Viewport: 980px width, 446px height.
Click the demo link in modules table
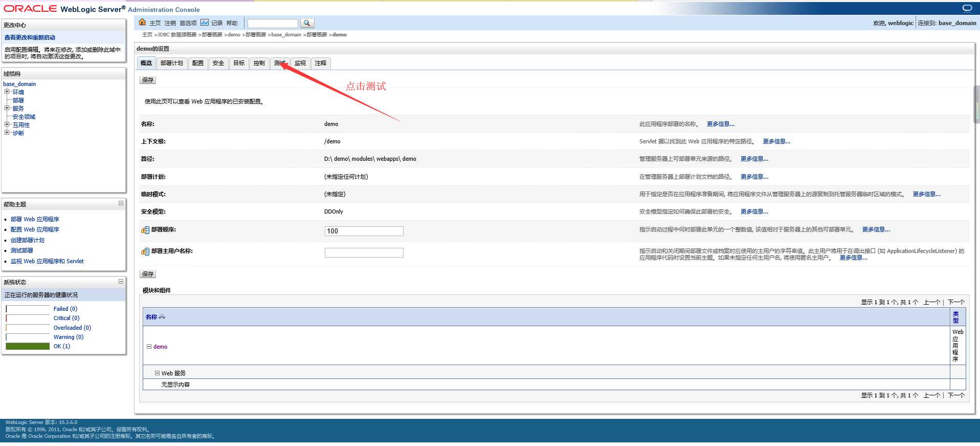click(160, 347)
